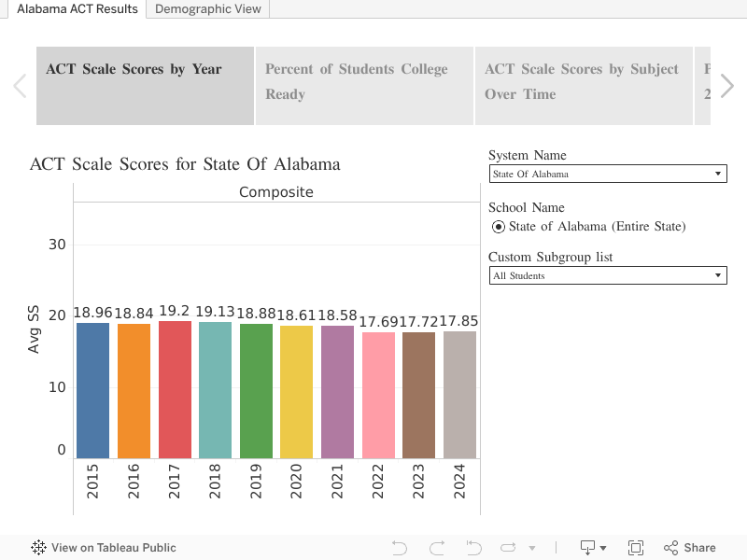Open the replay speed dropdown arrow
The width and height of the screenshot is (747, 560).
(x=532, y=549)
